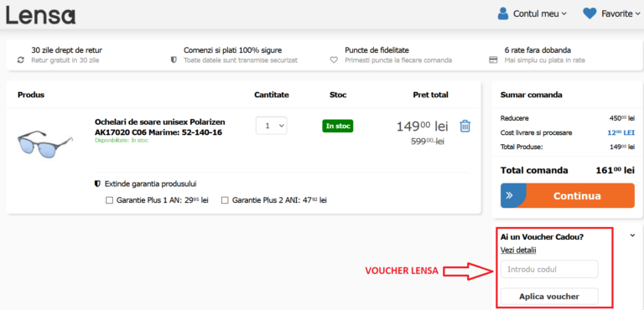Click the card icon beside 6 rate
Screen dimensions: 644x310
[493, 60]
